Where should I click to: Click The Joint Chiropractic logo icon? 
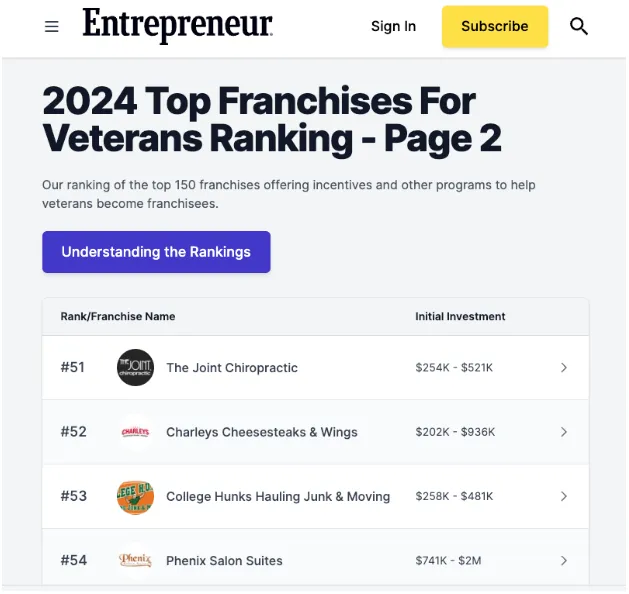[x=135, y=368]
